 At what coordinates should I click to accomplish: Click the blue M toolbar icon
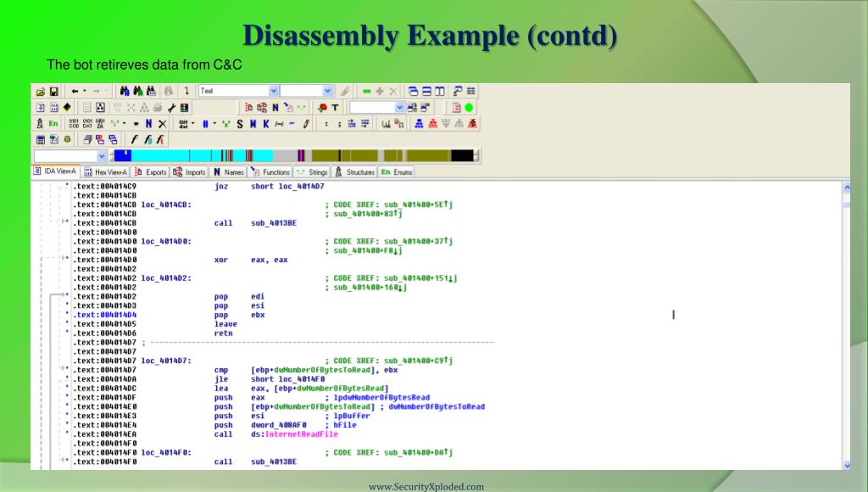[253, 124]
